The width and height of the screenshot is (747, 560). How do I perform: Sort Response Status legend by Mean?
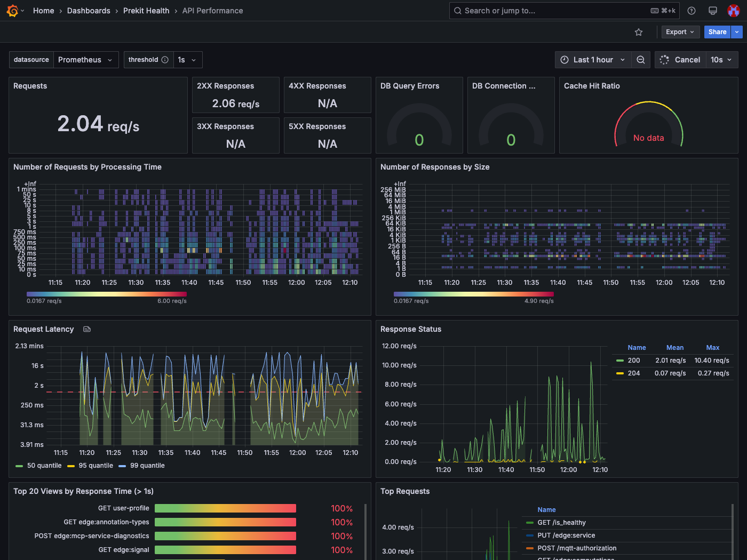(x=675, y=348)
